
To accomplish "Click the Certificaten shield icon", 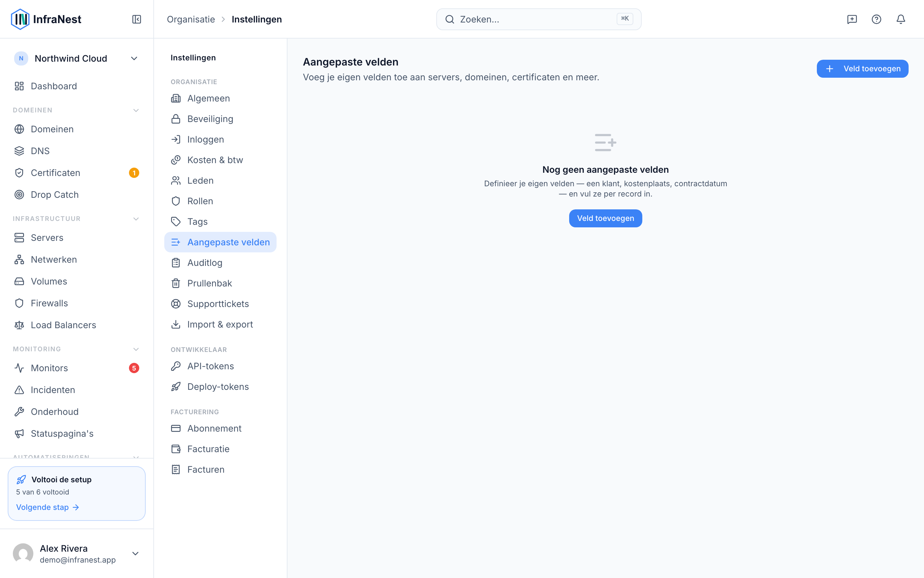I will pyautogui.click(x=19, y=173).
